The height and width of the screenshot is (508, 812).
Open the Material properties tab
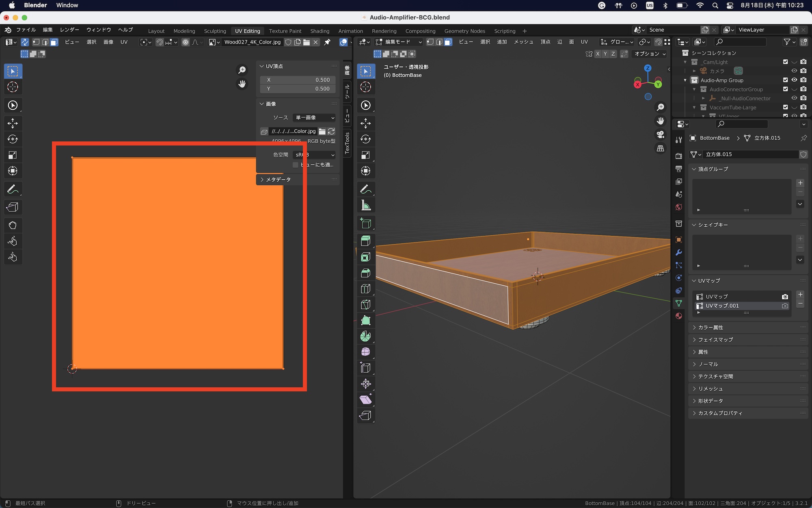(678, 316)
